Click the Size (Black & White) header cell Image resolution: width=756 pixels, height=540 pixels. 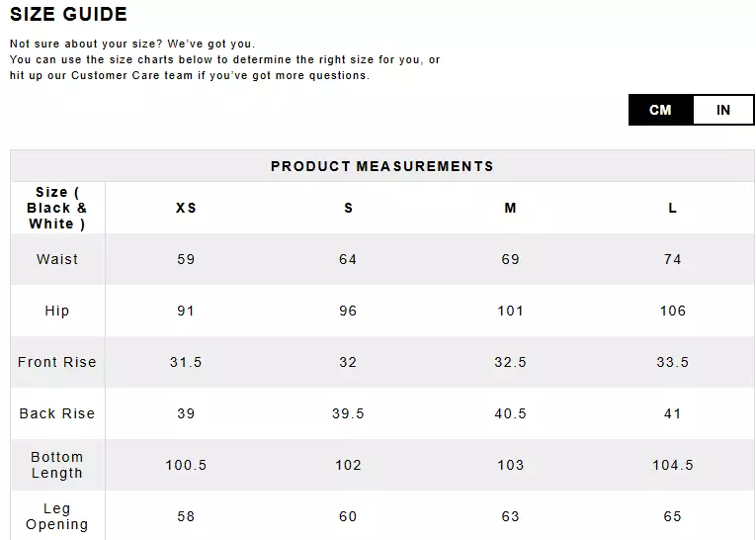coord(57,208)
